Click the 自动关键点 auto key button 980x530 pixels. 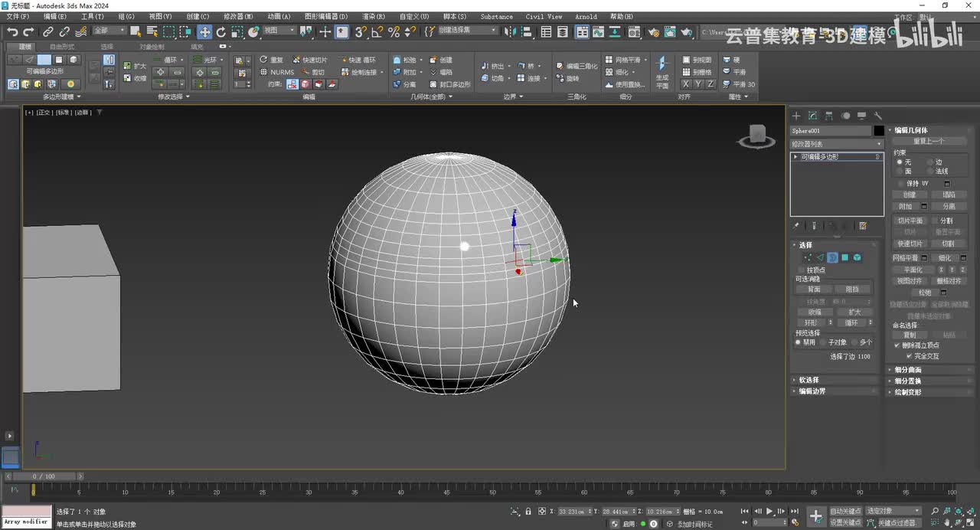coord(846,511)
